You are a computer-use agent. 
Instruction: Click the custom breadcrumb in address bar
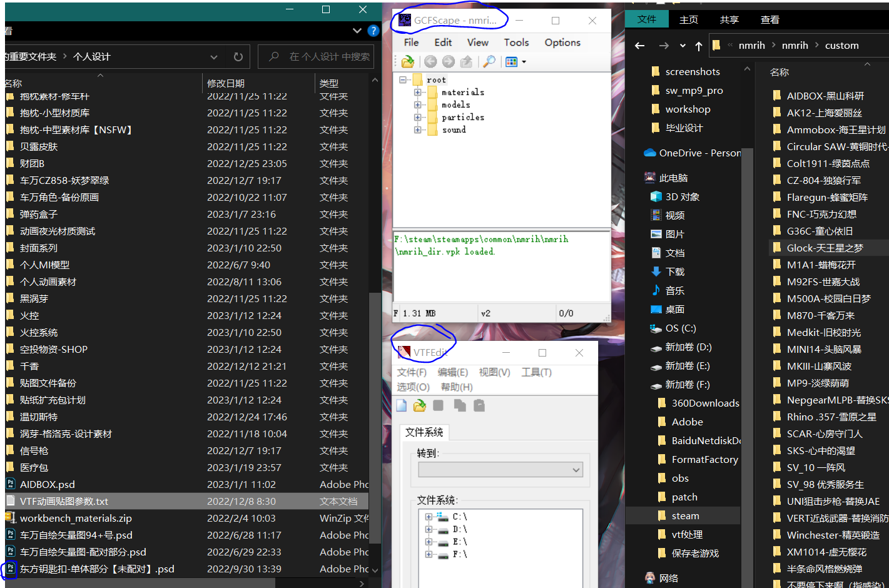pyautogui.click(x=841, y=45)
